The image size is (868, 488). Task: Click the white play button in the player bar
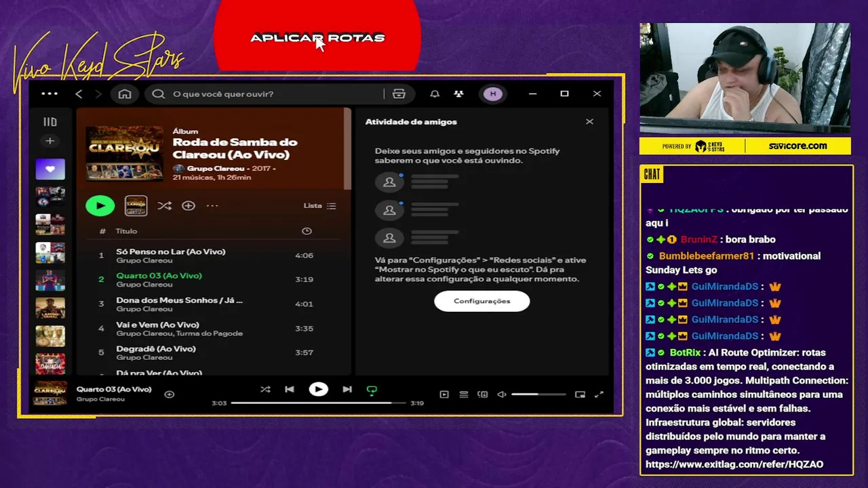pos(318,389)
